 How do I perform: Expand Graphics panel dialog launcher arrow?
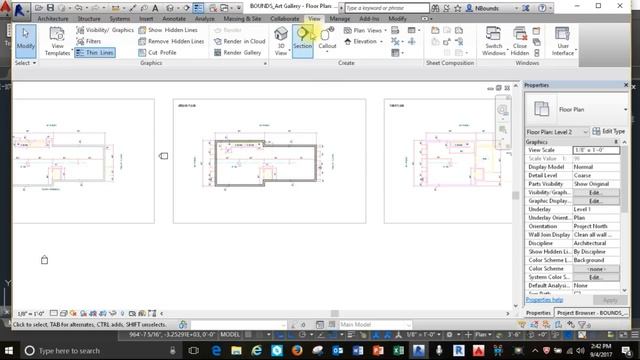(265, 63)
